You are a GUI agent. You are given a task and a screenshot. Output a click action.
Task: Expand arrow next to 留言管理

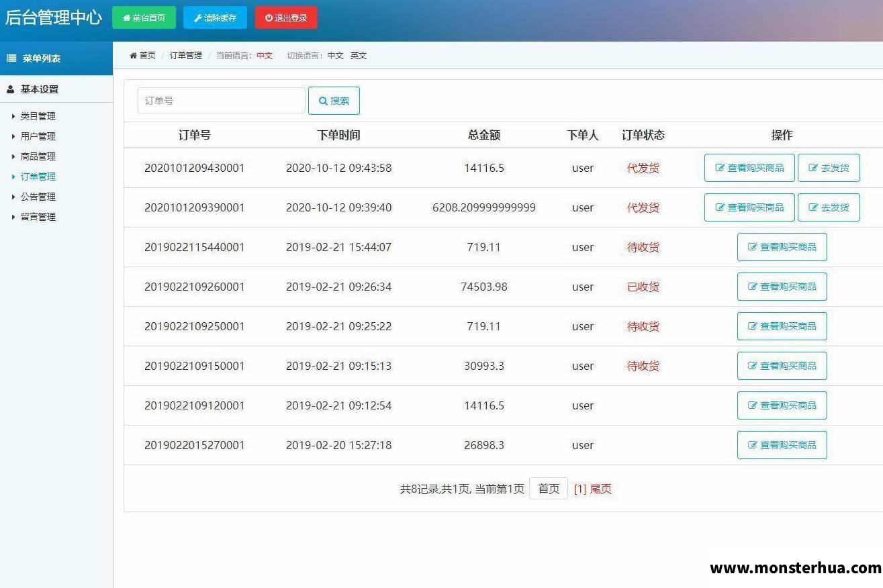pos(13,217)
